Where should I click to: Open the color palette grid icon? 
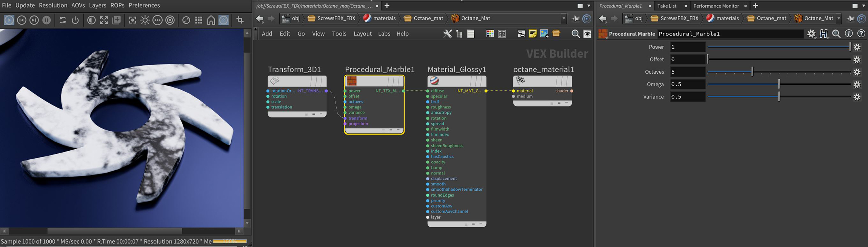click(x=490, y=34)
